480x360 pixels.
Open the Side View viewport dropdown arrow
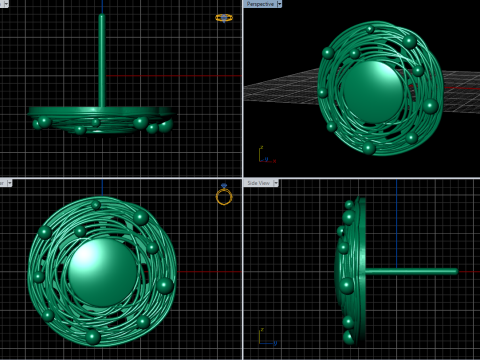(276, 183)
